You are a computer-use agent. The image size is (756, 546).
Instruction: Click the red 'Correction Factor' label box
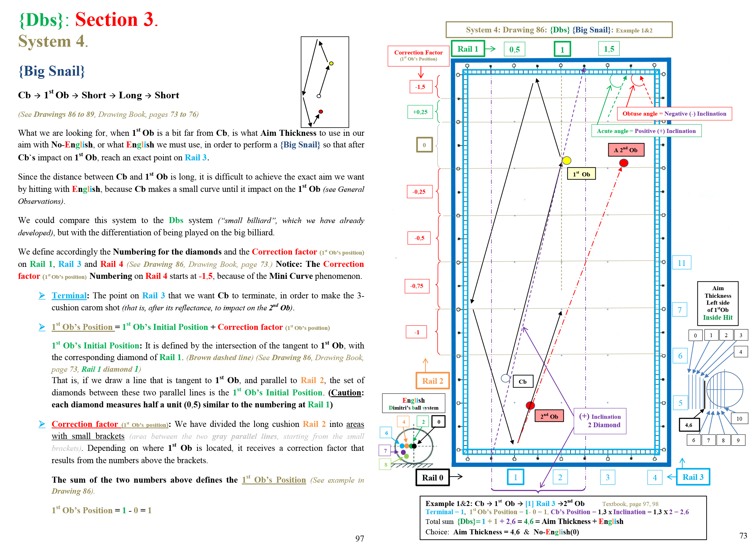click(418, 56)
